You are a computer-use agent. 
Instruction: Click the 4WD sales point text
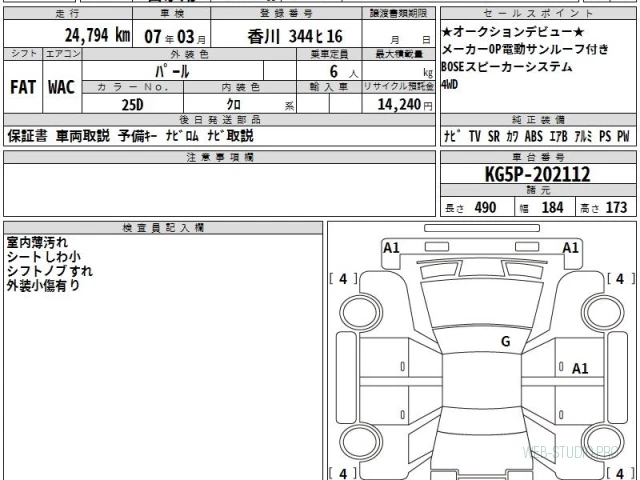(449, 84)
